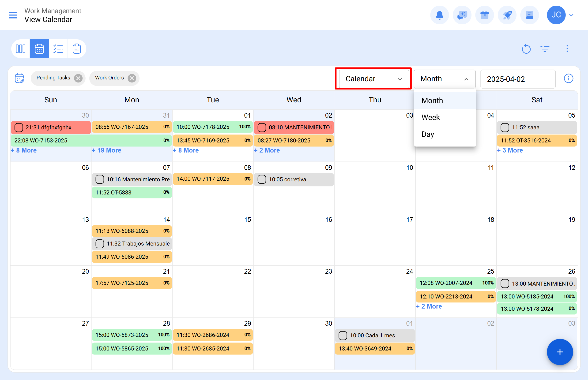Refresh the calendar data
The width and height of the screenshot is (588, 380).
pyautogui.click(x=526, y=48)
